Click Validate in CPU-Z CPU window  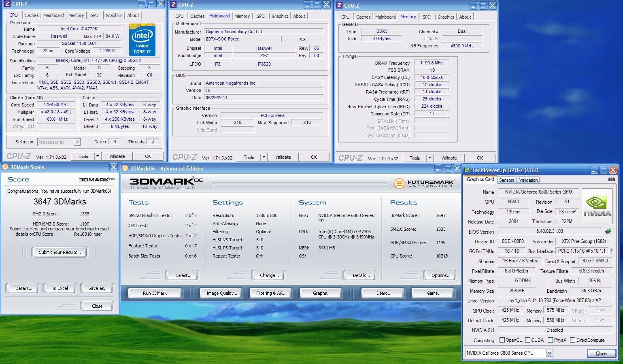point(117,156)
